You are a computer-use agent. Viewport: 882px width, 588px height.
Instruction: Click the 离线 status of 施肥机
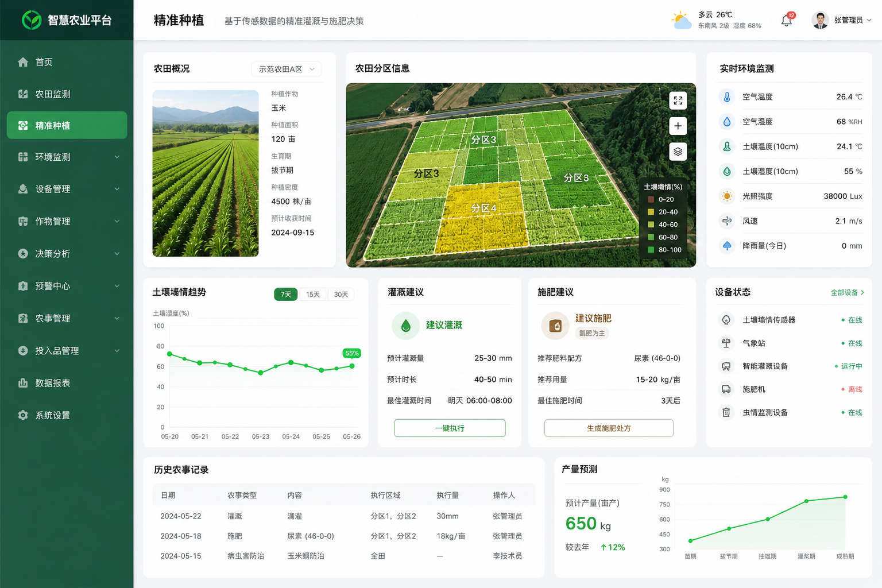852,389
